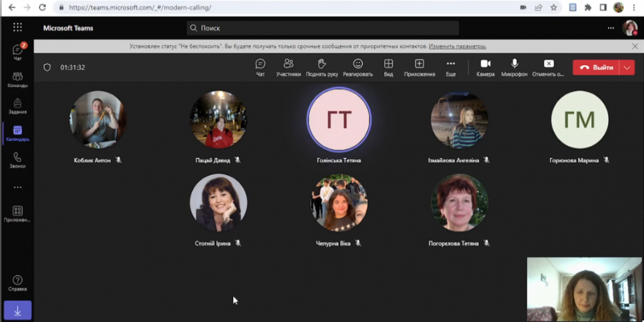Open the meeting chat panel
The height and width of the screenshot is (322, 644).
pos(260,67)
